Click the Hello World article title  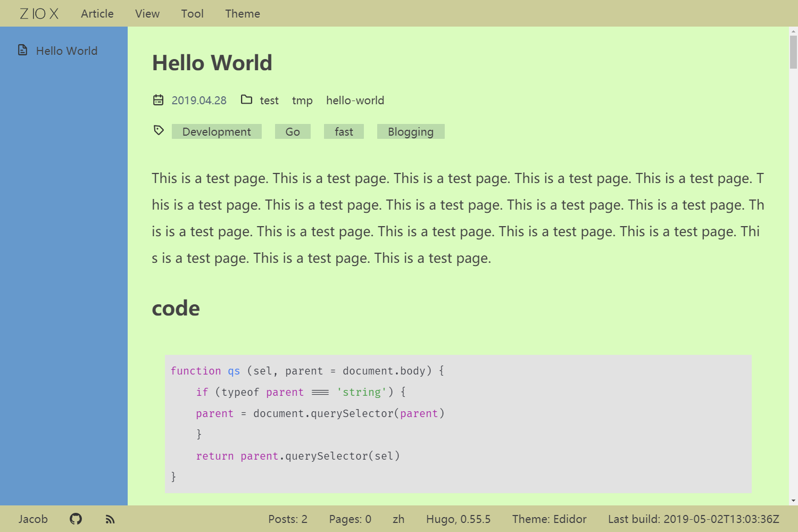point(212,63)
